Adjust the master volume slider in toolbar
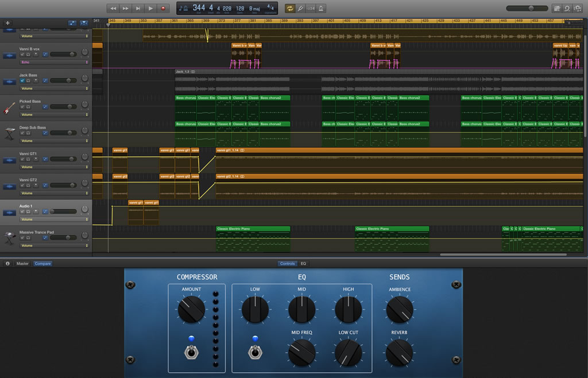588x378 pixels. pyautogui.click(x=527, y=8)
